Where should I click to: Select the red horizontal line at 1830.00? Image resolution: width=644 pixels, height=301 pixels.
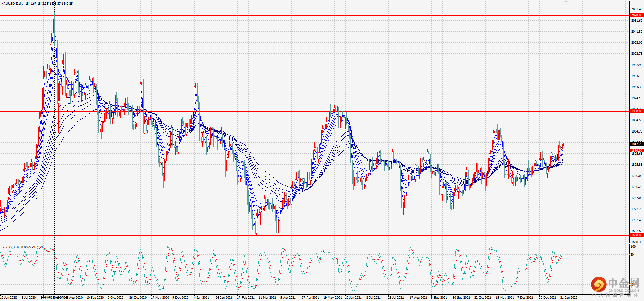(x=315, y=151)
